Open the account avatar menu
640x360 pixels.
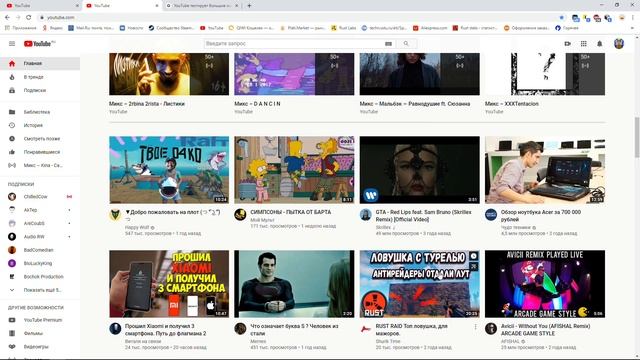pos(619,44)
